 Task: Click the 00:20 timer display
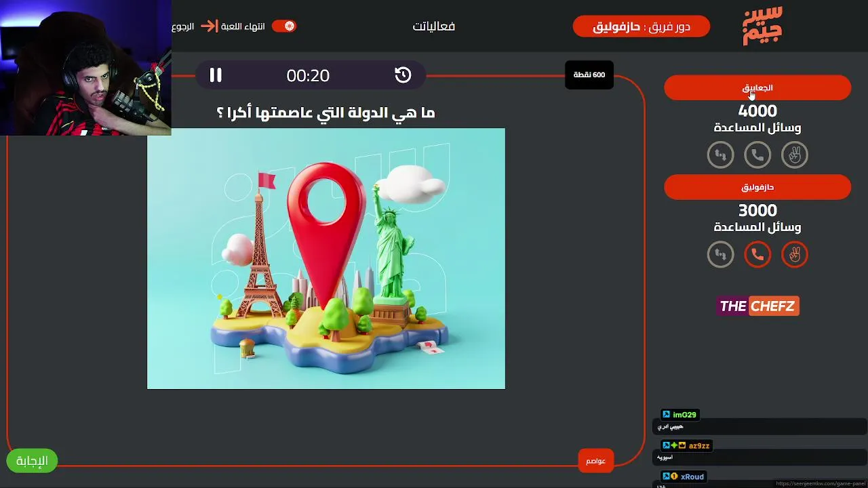click(x=308, y=75)
